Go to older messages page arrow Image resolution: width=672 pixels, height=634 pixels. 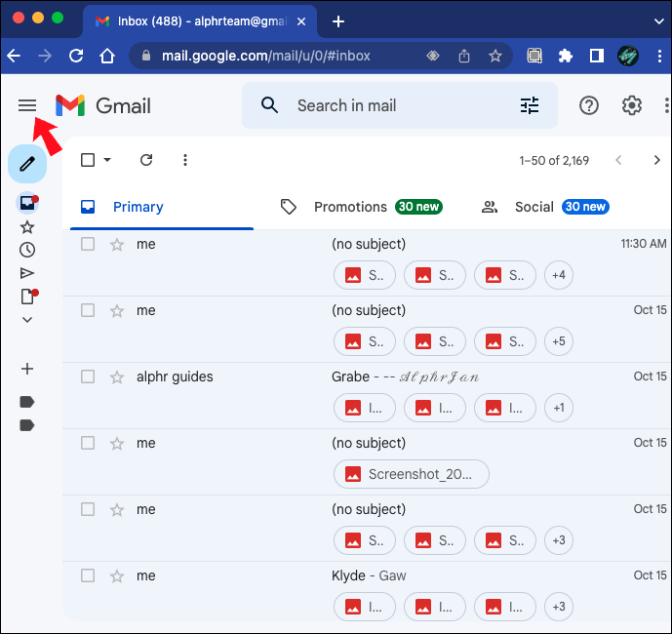pyautogui.click(x=656, y=160)
